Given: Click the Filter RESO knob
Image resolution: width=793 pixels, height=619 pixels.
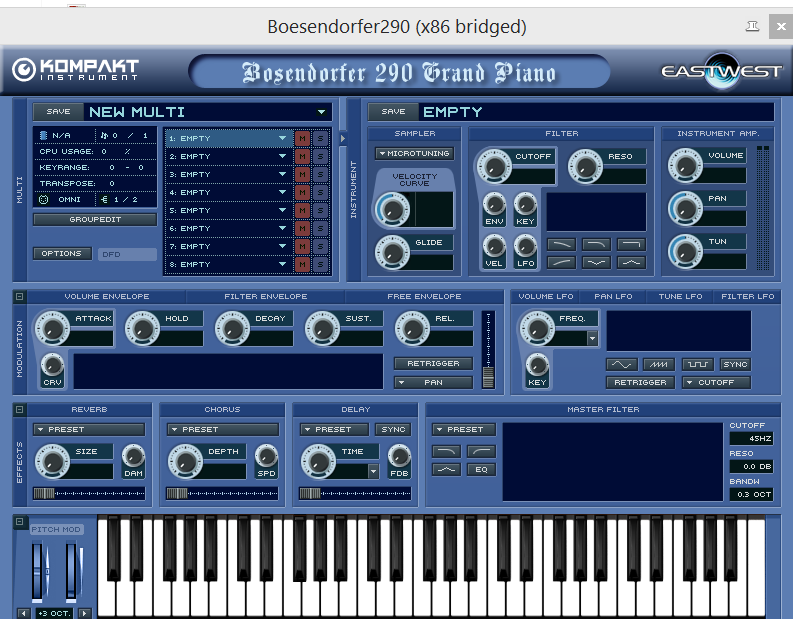Looking at the screenshot, I should click(585, 165).
